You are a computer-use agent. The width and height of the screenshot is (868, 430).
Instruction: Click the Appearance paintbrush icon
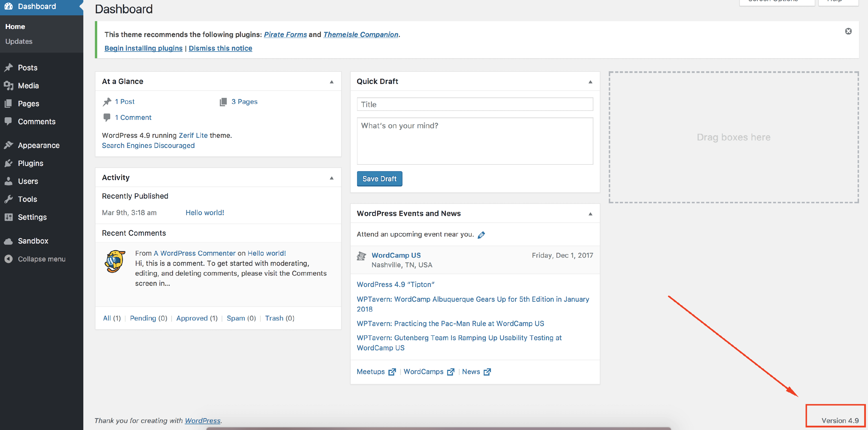pos(8,145)
